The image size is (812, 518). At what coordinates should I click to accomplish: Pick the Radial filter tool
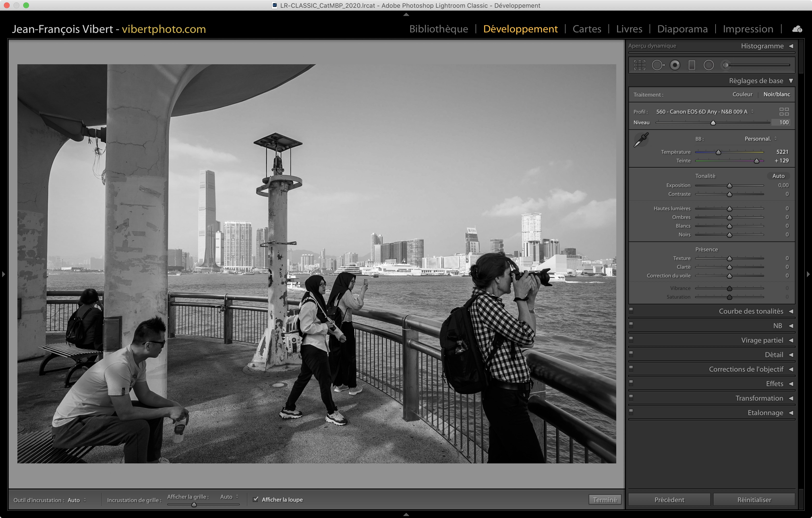tap(709, 65)
